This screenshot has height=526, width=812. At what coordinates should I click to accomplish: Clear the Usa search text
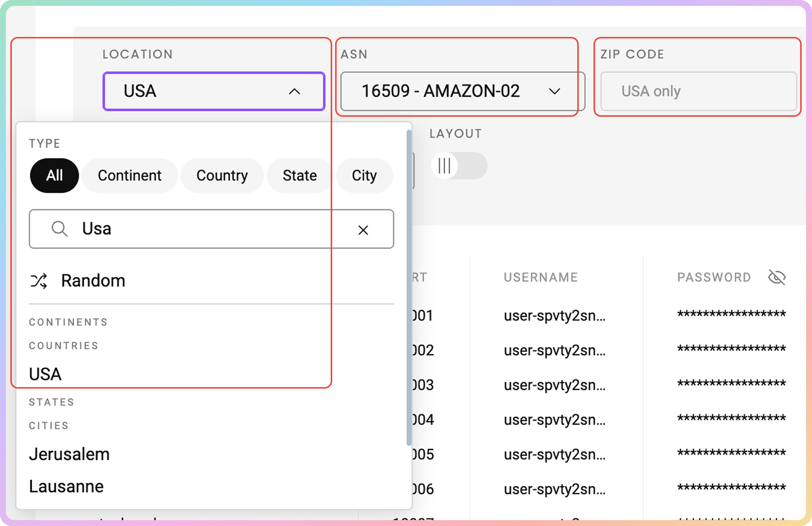363,230
